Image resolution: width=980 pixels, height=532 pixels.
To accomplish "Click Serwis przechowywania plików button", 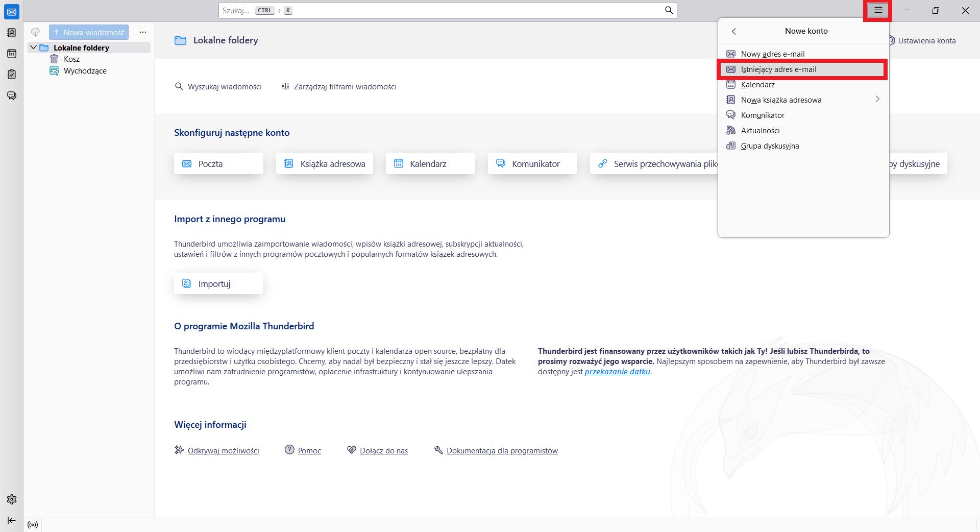I will [654, 163].
